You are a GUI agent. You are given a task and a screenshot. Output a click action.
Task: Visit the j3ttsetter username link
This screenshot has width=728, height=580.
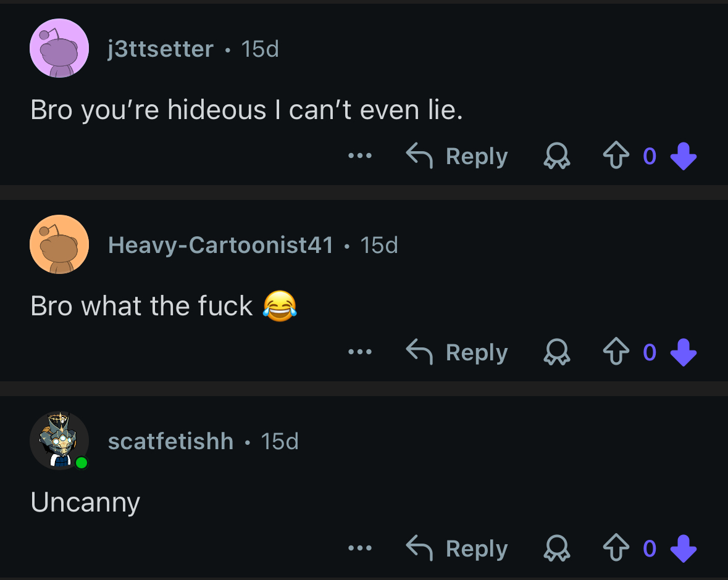click(x=161, y=49)
